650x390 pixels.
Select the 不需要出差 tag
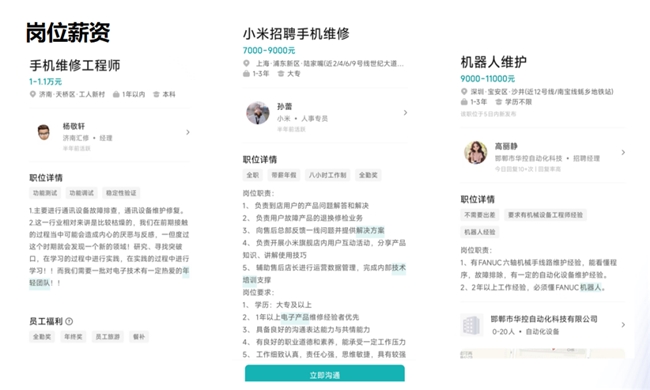pyautogui.click(x=480, y=215)
